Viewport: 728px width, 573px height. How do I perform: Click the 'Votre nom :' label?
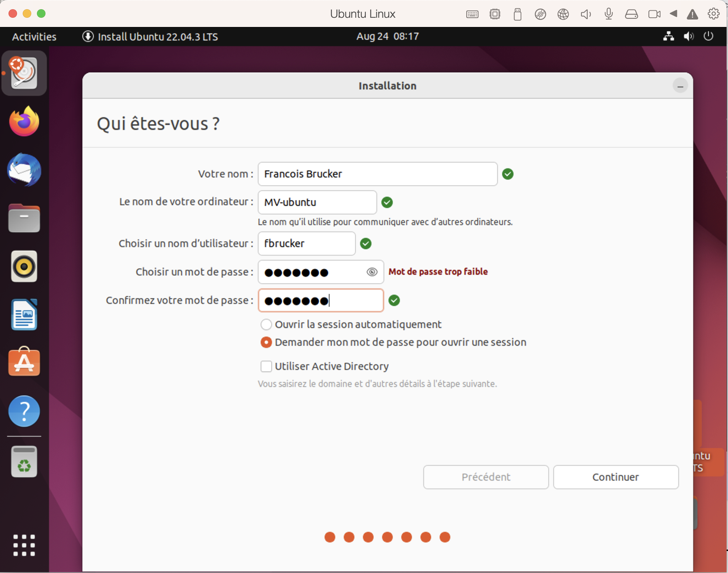point(226,174)
